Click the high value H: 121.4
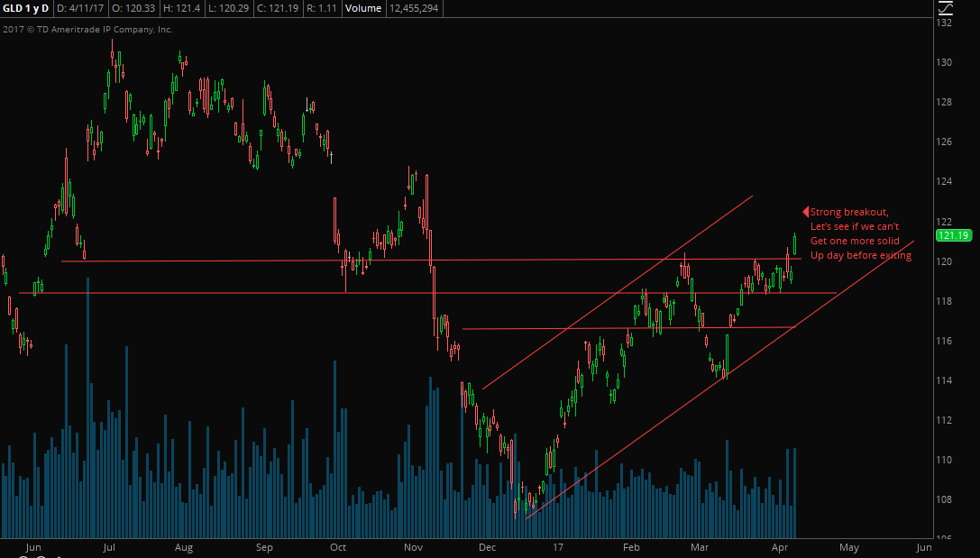The image size is (980, 558). coord(182,8)
